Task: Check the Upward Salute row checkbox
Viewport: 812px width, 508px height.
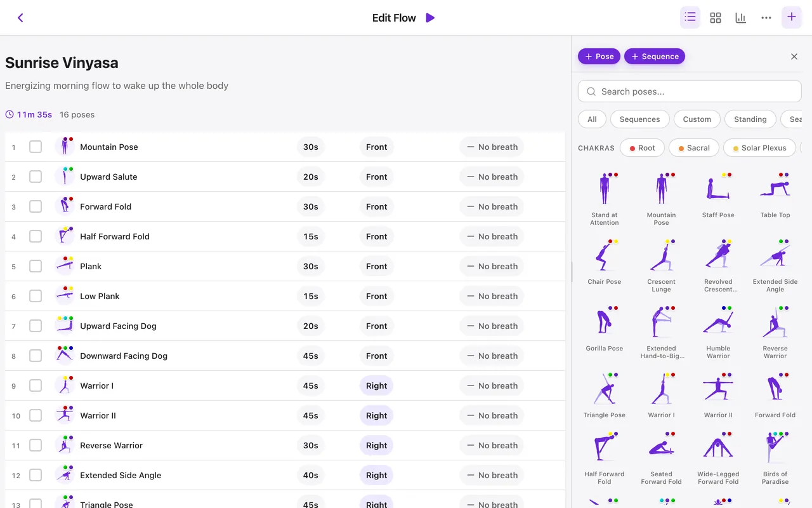Action: (x=36, y=177)
